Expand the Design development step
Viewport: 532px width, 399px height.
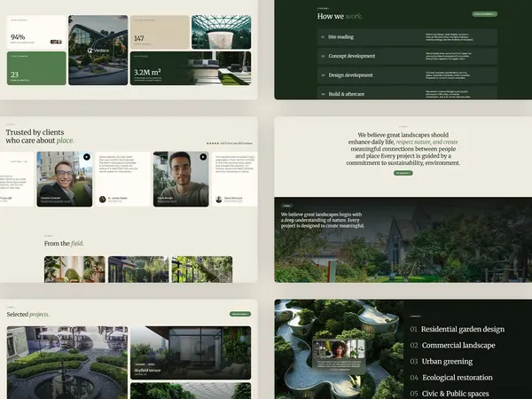(x=408, y=75)
